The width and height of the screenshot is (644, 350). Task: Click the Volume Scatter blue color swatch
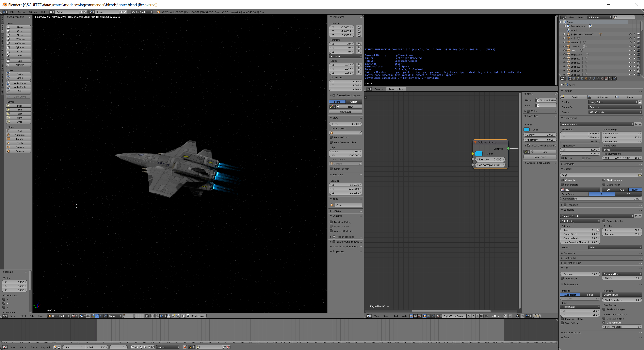pyautogui.click(x=479, y=154)
